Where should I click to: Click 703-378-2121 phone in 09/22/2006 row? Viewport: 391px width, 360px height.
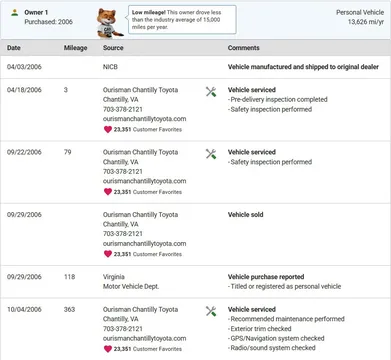pyautogui.click(x=123, y=172)
